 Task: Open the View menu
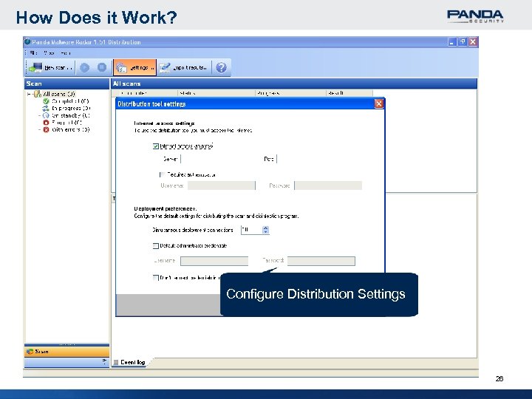(x=50, y=53)
